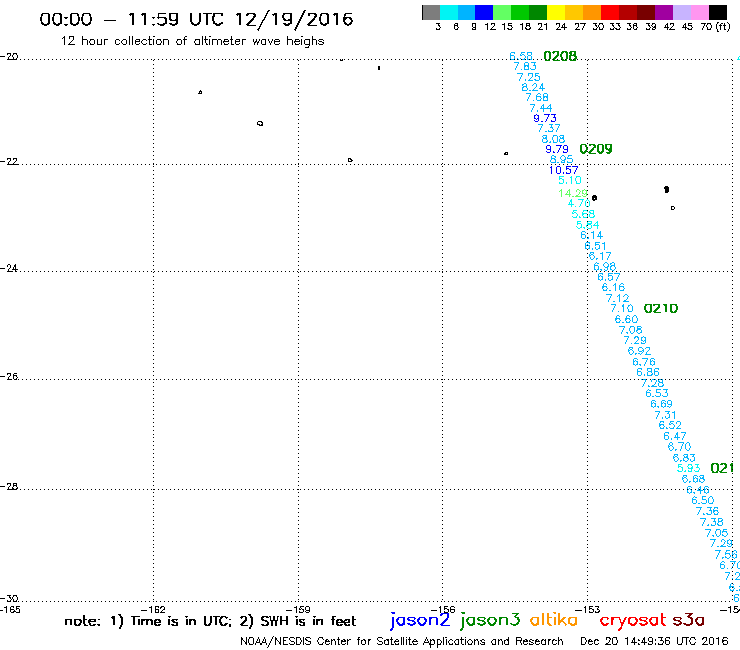The width and height of the screenshot is (740, 650).
Task: Click the 70 (ft) legend scale label
Action: click(715, 27)
